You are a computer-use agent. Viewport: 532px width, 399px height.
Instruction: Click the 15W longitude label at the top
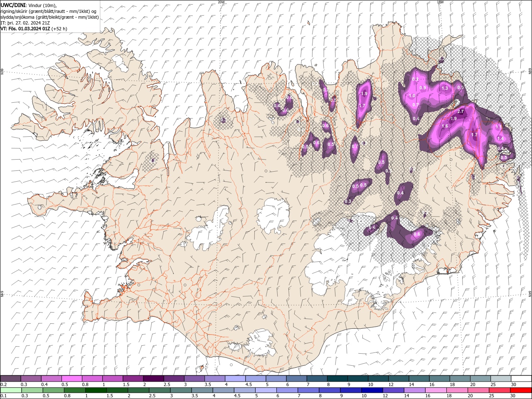[x=440, y=2]
